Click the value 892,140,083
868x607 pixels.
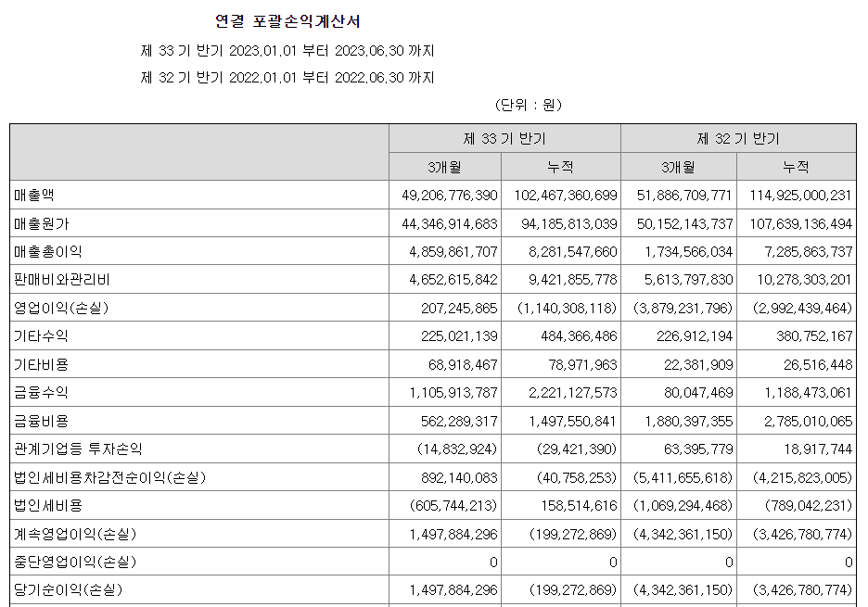[459, 477]
